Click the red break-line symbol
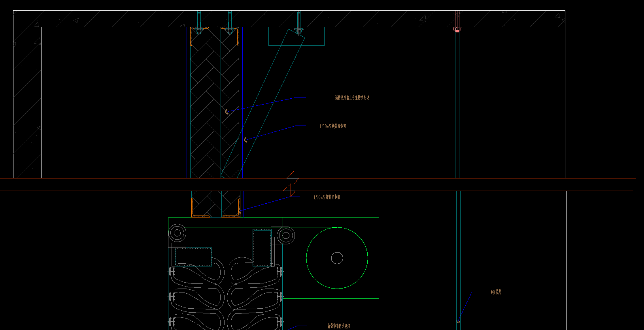The width and height of the screenshot is (644, 330). [291, 184]
